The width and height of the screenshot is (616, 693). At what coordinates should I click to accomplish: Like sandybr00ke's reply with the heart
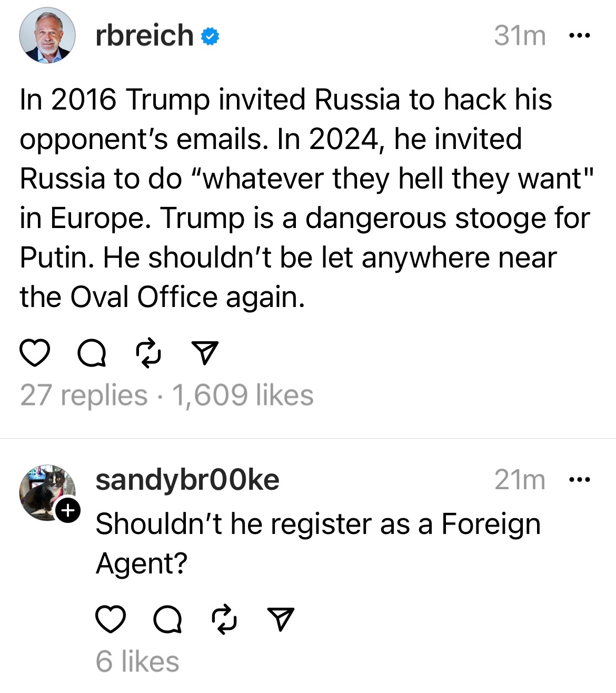[111, 619]
